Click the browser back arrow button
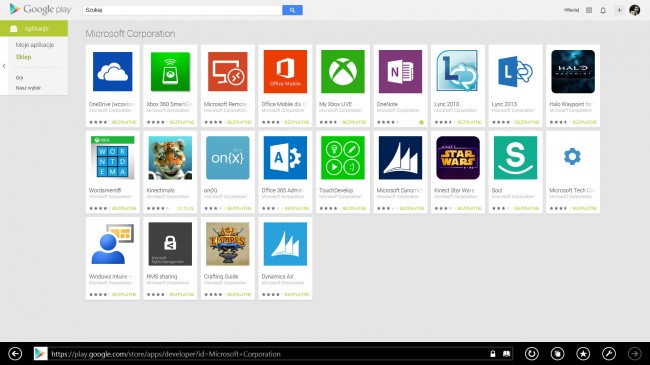This screenshot has height=365, width=650. pyautogui.click(x=15, y=354)
